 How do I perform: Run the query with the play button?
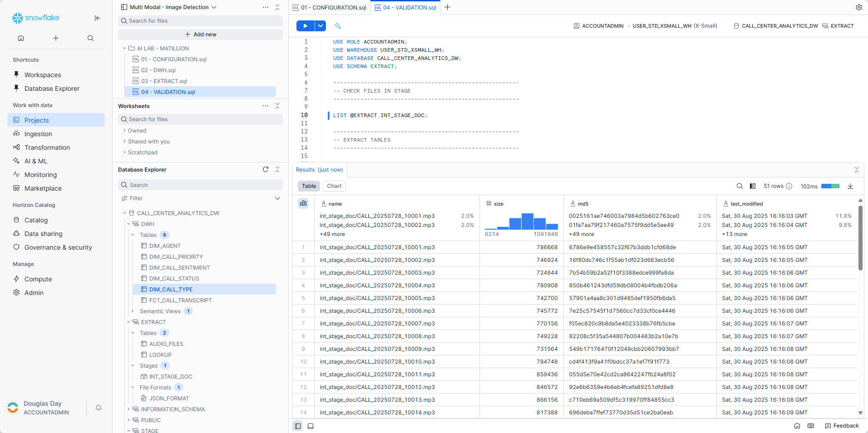[305, 26]
